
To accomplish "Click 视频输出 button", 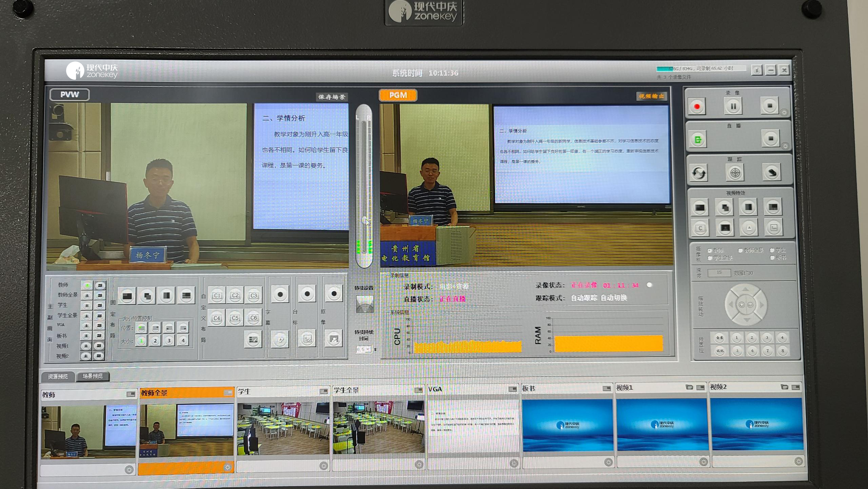I will (651, 96).
